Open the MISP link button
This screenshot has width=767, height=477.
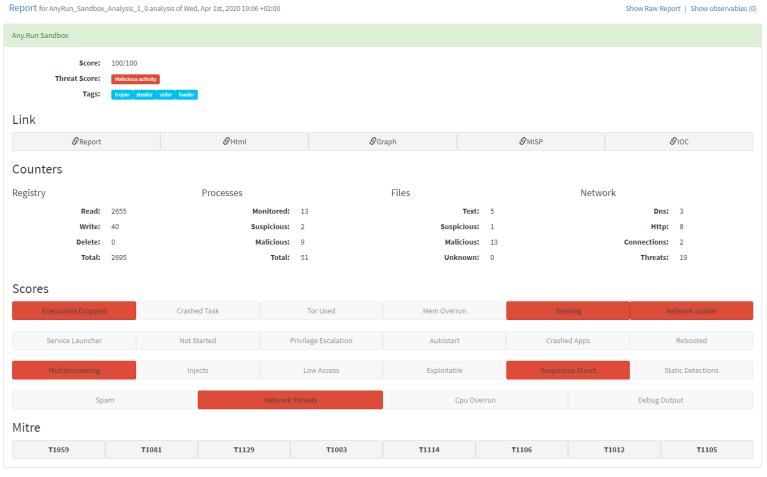point(530,142)
